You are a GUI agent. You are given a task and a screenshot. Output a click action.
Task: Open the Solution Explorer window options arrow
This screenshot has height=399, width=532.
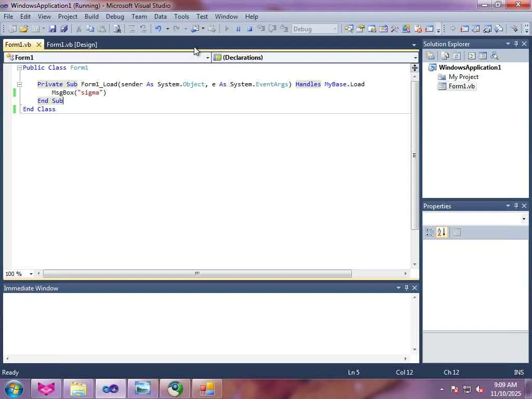(508, 44)
